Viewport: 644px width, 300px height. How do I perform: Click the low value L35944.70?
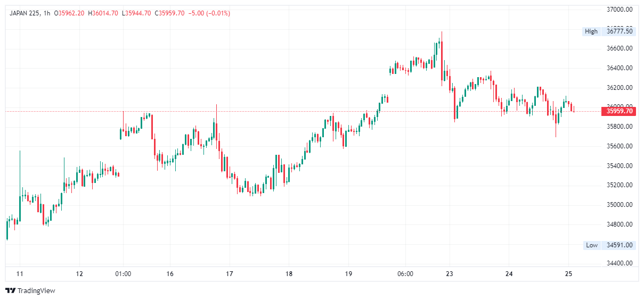137,13
